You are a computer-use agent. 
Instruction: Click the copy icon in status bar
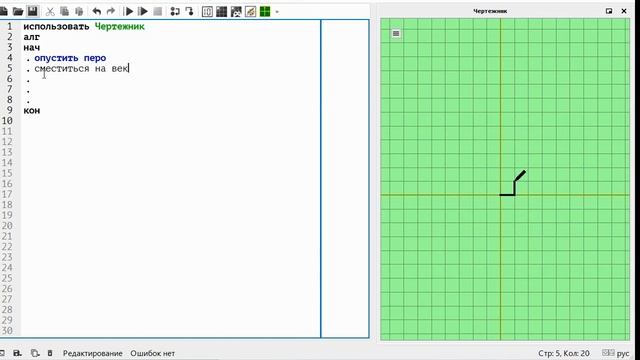35,353
